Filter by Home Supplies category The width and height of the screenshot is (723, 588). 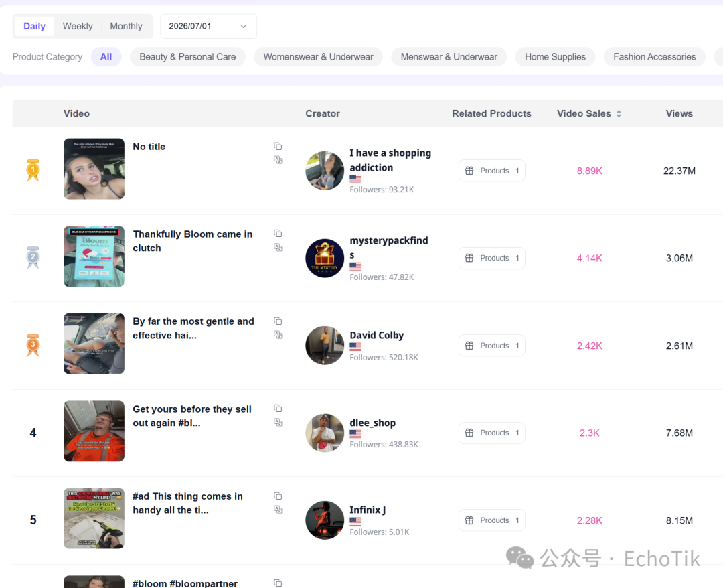(x=555, y=57)
